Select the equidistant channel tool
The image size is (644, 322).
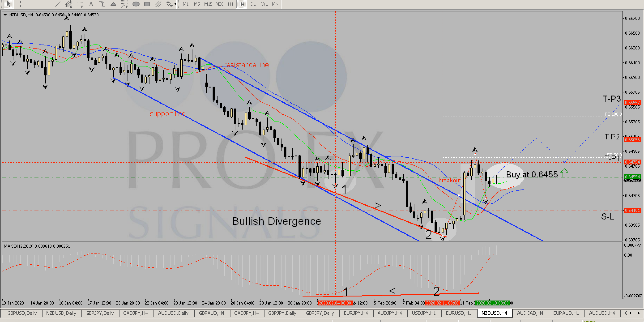coord(68,4)
